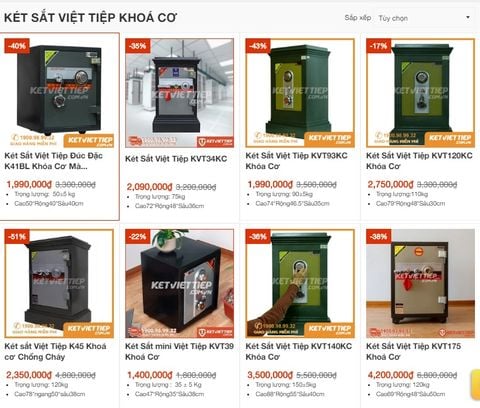Open the KVT175 safe product image

click(x=420, y=283)
